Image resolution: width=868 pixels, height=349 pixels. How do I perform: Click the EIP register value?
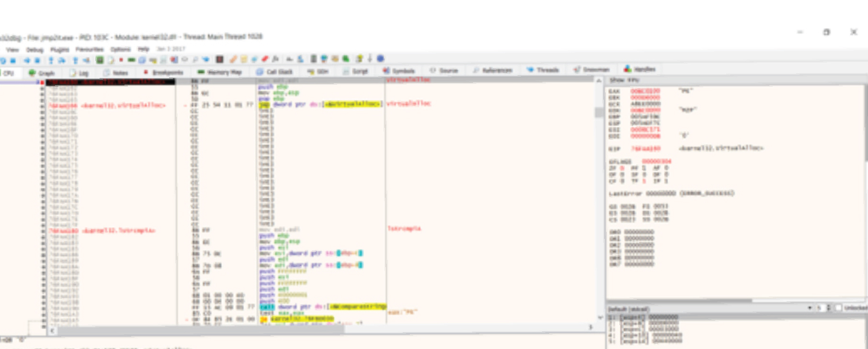pyautogui.click(x=645, y=149)
